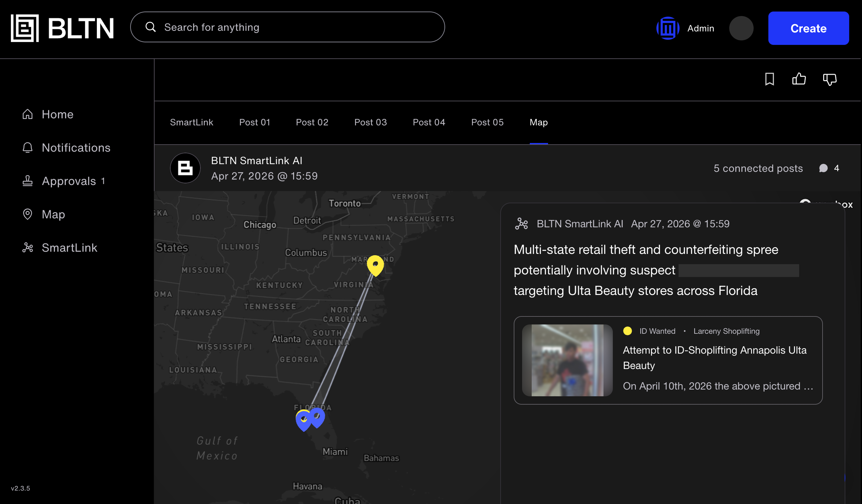Select the yellow map pin near Maryland
The height and width of the screenshot is (504, 862).
(375, 266)
